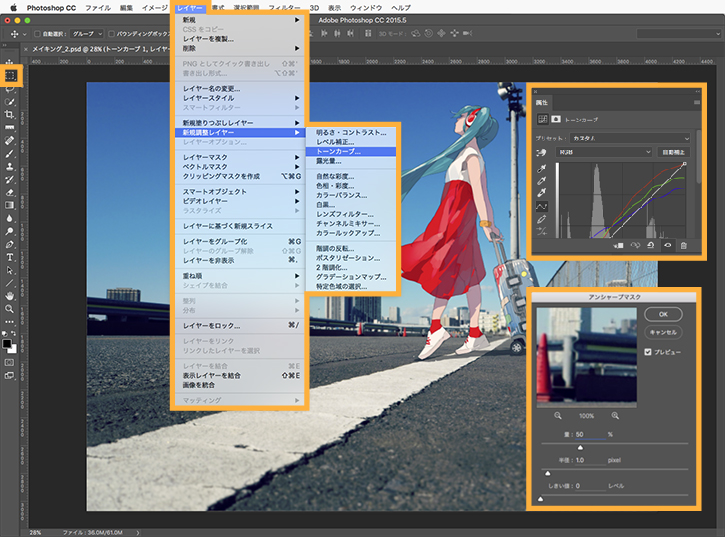The image size is (725, 537).
Task: Open the グループ dropdown in options bar
Action: tap(87, 34)
